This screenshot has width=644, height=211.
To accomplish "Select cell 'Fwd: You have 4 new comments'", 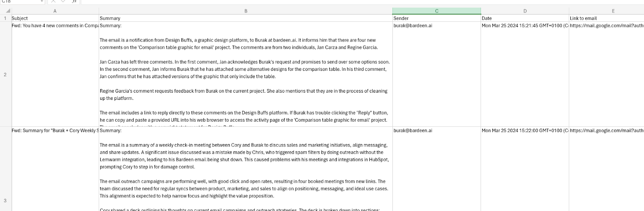I will tap(55, 74).
